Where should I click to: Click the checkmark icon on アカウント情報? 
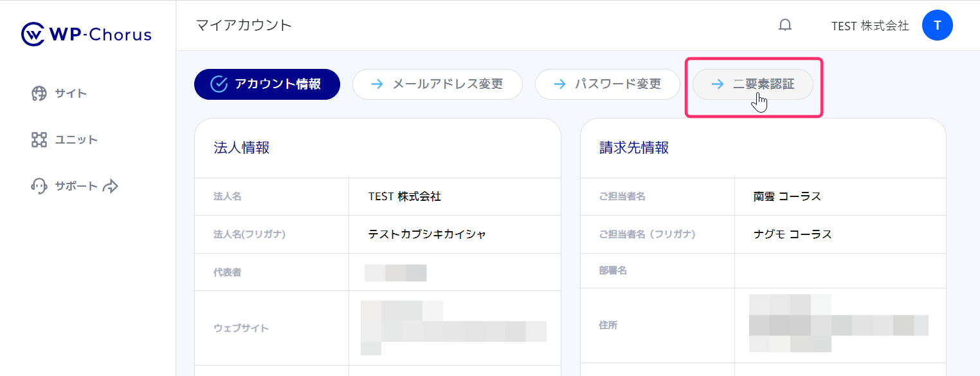point(219,84)
